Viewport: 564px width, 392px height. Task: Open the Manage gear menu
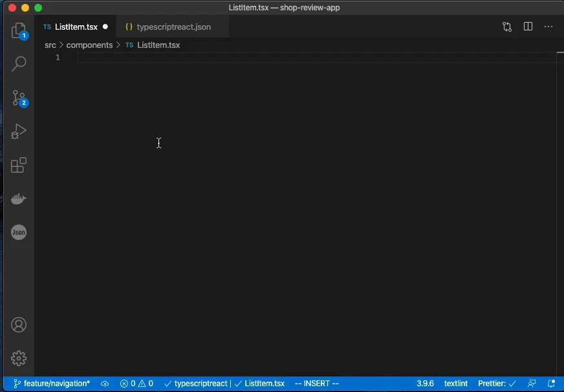point(19,358)
